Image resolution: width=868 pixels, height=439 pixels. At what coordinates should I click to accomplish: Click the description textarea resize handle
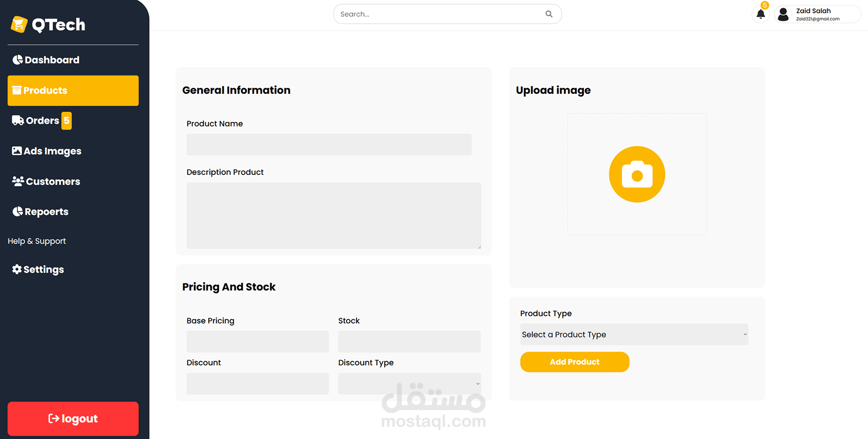pos(479,247)
